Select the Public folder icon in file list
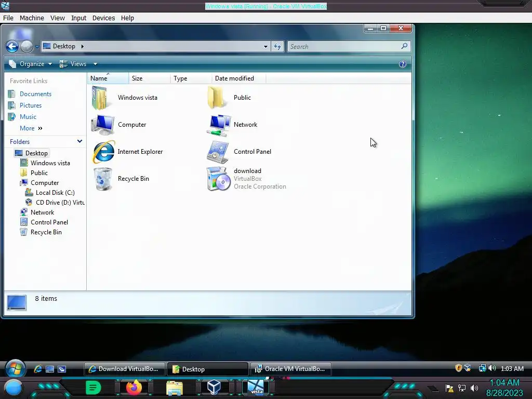 point(217,98)
